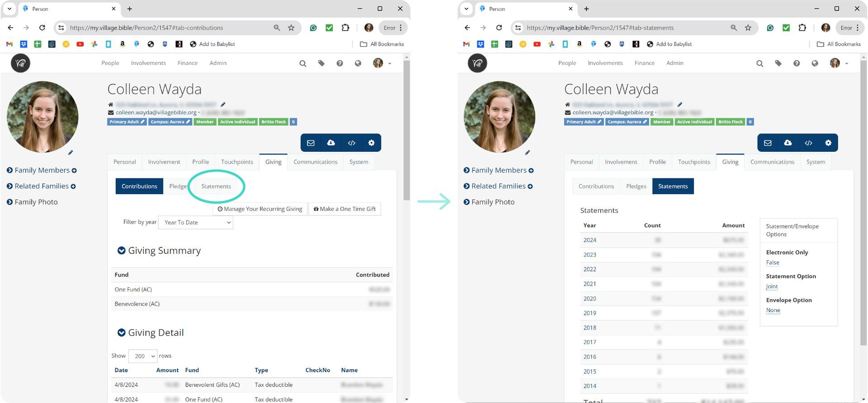Open the Show rows 200 dropdown

[142, 356]
